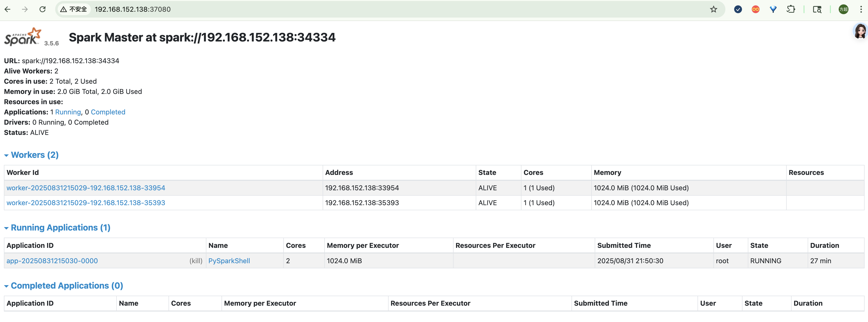Click the Spark version 3.5.6 label
Screen dimensions: 868x322
pos(52,43)
